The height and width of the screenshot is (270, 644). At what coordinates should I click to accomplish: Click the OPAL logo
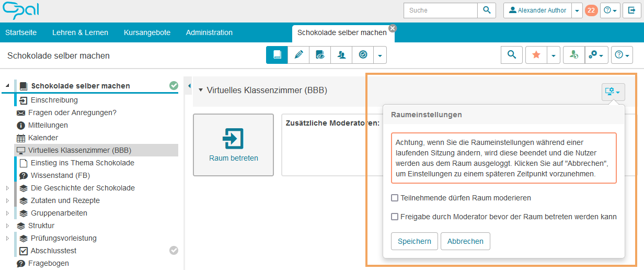(x=21, y=10)
